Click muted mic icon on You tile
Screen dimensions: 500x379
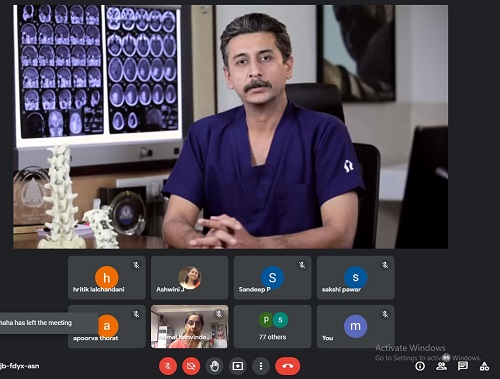click(385, 314)
